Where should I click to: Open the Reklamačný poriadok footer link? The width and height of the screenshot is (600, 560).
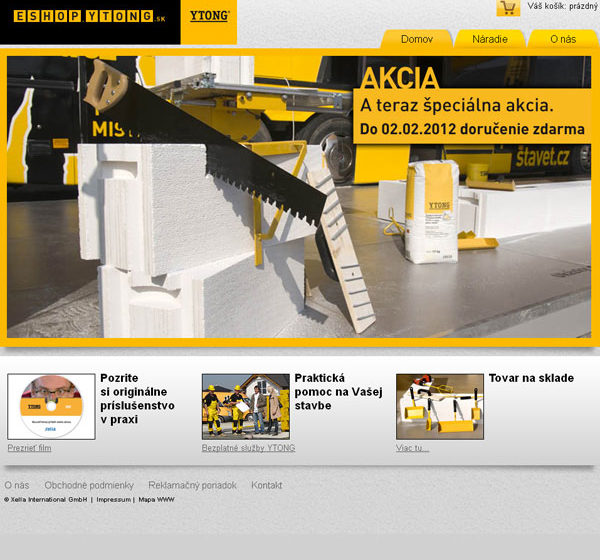pos(192,485)
